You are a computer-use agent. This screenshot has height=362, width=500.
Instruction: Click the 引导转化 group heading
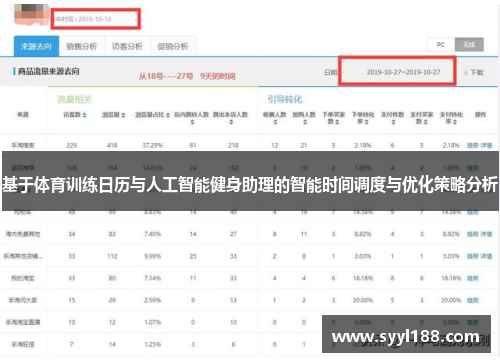(x=285, y=99)
